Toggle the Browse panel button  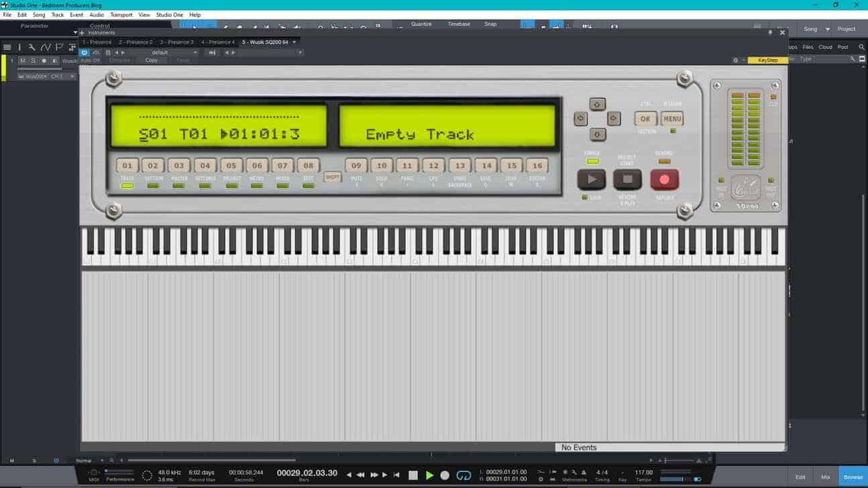click(853, 477)
